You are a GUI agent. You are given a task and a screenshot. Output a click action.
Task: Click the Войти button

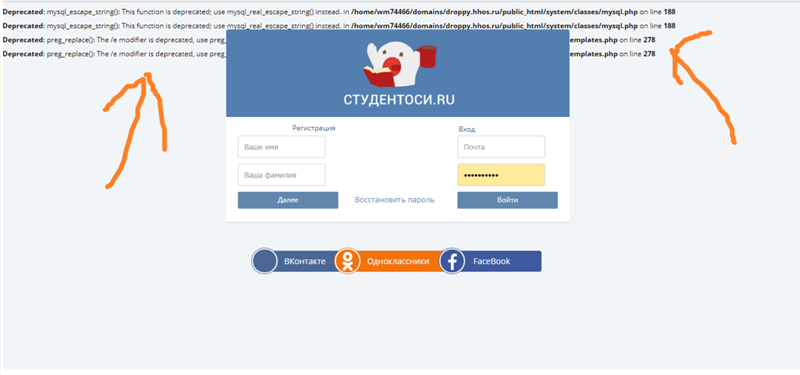coord(507,200)
